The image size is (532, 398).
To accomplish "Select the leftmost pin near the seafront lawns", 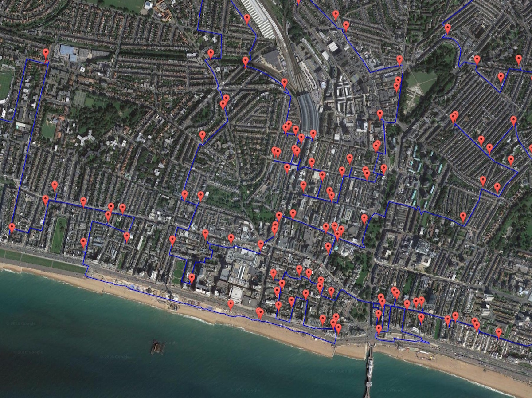I will pos(12,228).
